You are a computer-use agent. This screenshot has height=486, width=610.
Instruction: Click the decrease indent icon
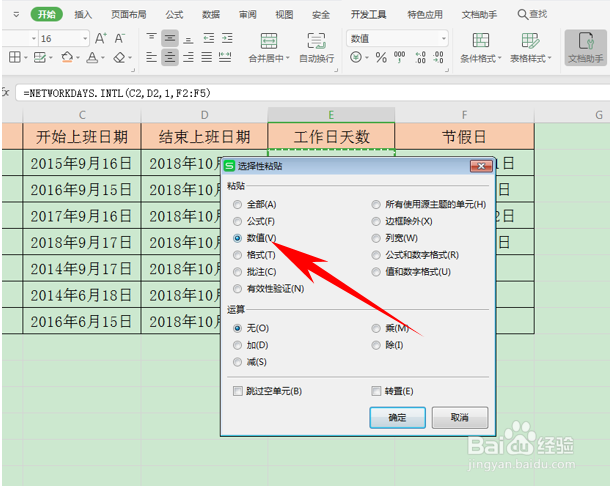(209, 38)
